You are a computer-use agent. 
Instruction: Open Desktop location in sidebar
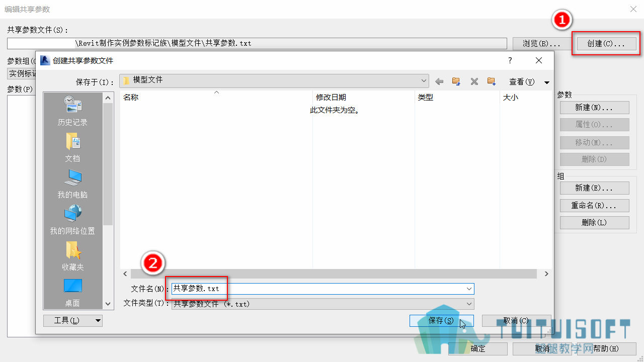point(72,292)
